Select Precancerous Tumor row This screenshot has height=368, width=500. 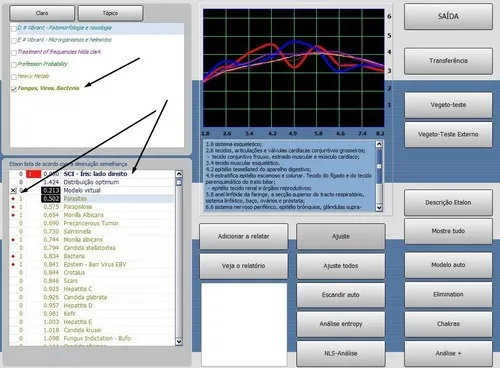92,223
